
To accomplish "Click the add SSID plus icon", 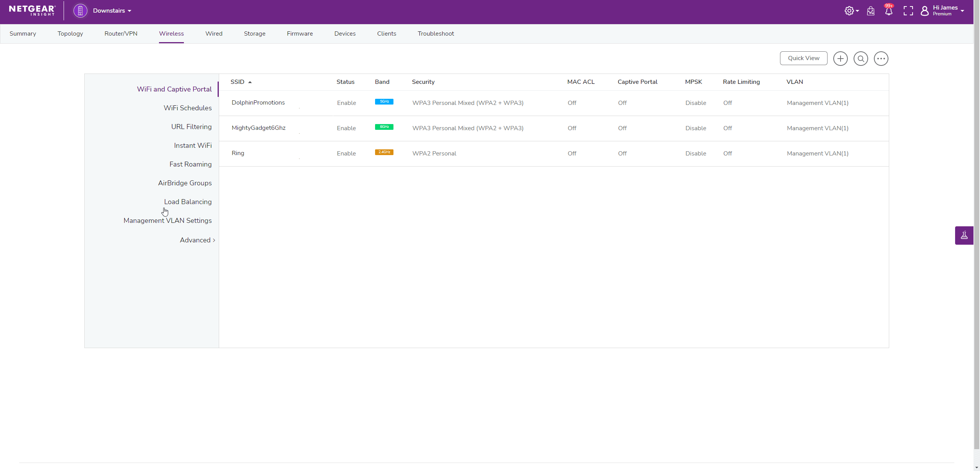I will coord(840,59).
